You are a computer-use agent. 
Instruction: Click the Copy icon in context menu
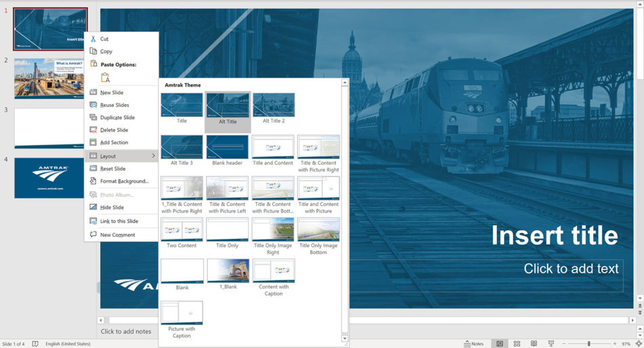[x=94, y=51]
